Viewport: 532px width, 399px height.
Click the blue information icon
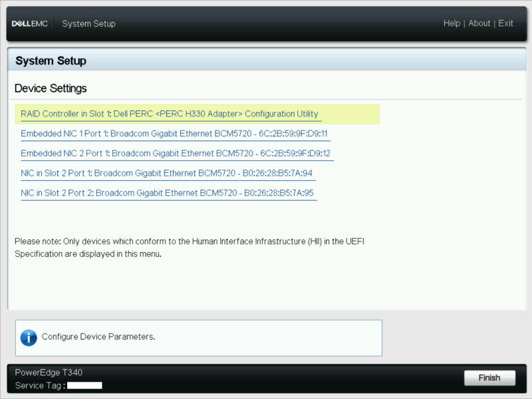(29, 338)
